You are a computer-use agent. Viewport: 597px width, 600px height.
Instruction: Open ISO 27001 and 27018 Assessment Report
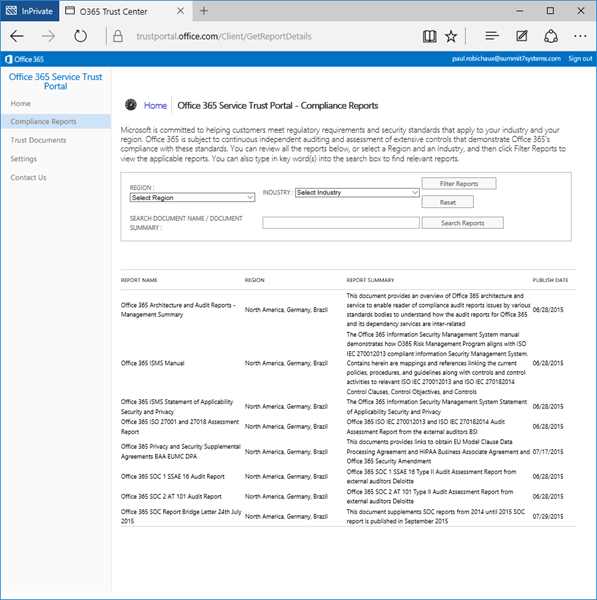pos(180,426)
